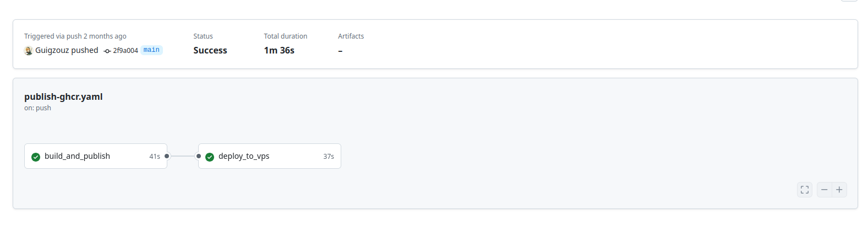Click the Artifacts dash value
The image size is (868, 225).
pyautogui.click(x=340, y=51)
